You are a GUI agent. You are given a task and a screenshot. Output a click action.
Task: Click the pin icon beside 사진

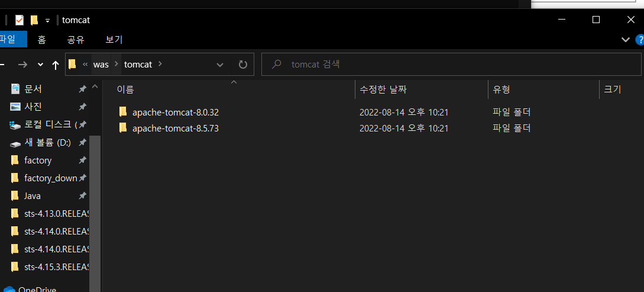pos(83,107)
